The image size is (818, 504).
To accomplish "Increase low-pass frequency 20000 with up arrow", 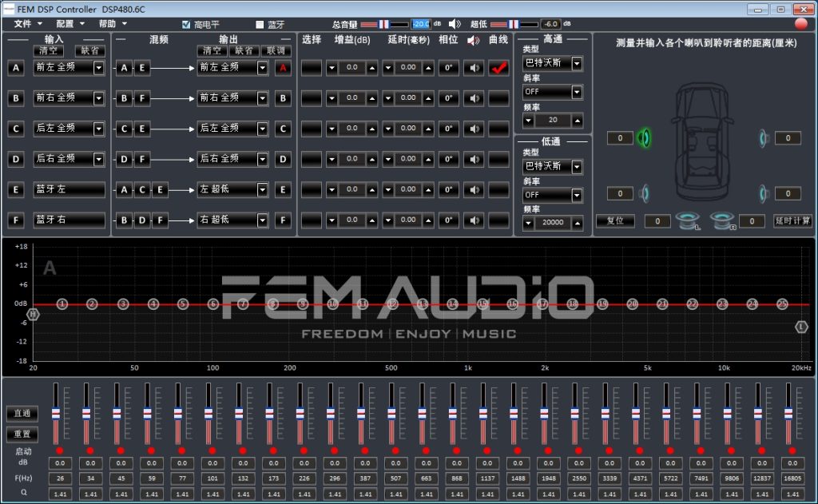I will (577, 223).
